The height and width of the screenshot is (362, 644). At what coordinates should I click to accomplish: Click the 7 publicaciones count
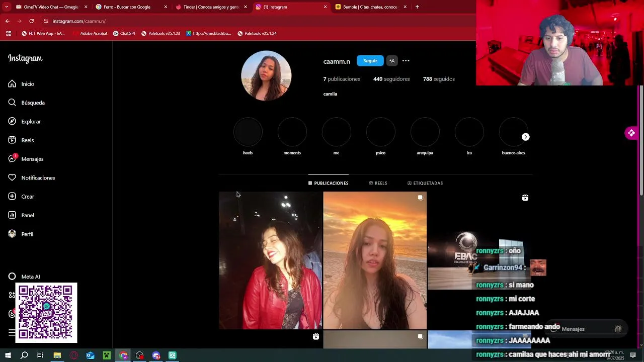(342, 79)
